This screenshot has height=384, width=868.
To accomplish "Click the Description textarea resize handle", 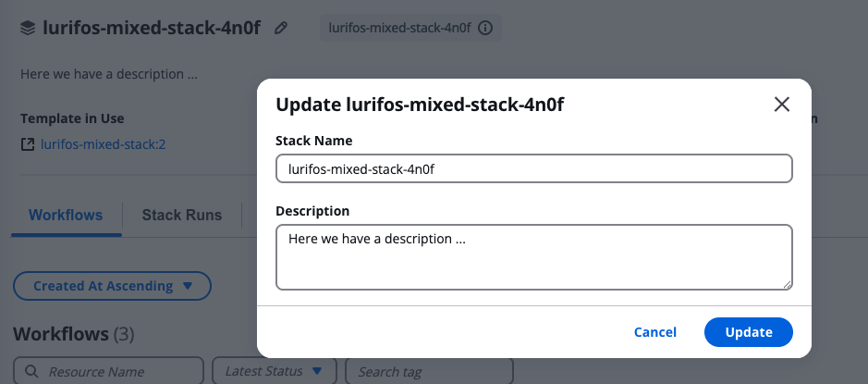I will coord(787,284).
